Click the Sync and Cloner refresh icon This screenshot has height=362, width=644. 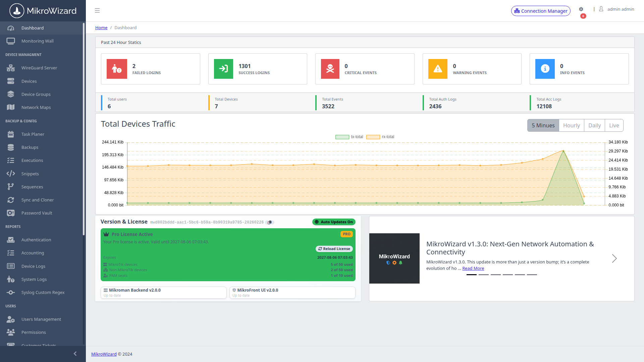[x=11, y=200]
